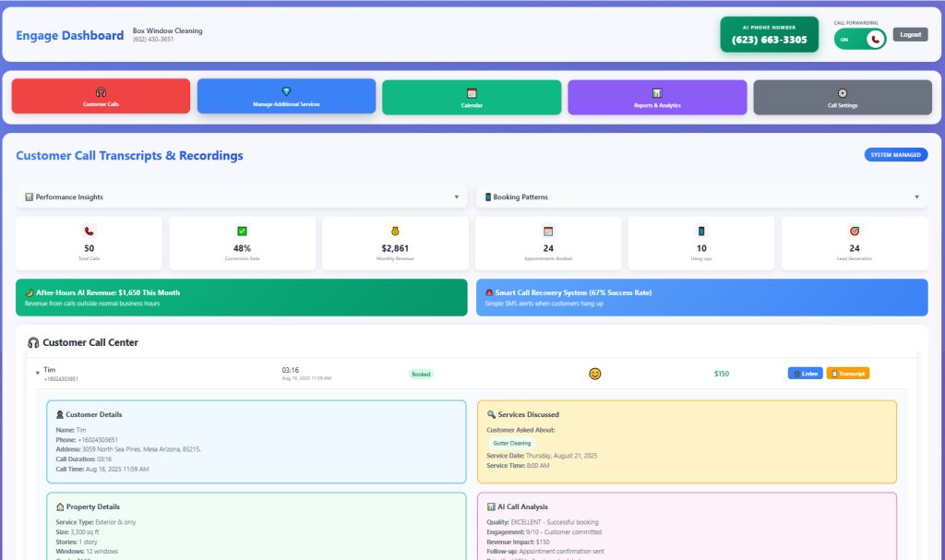Listen to Tim's call recording
The height and width of the screenshot is (560, 945).
click(805, 374)
